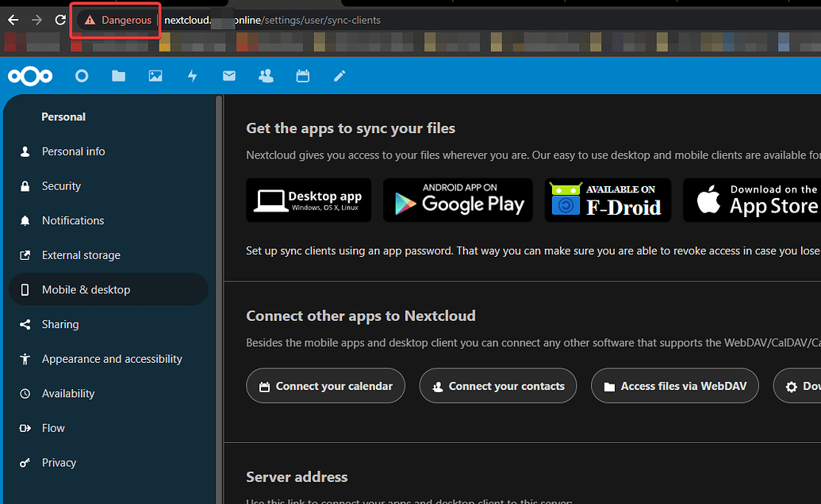Open the Activity lightning icon
Screen dimensions: 821x504
pos(192,76)
